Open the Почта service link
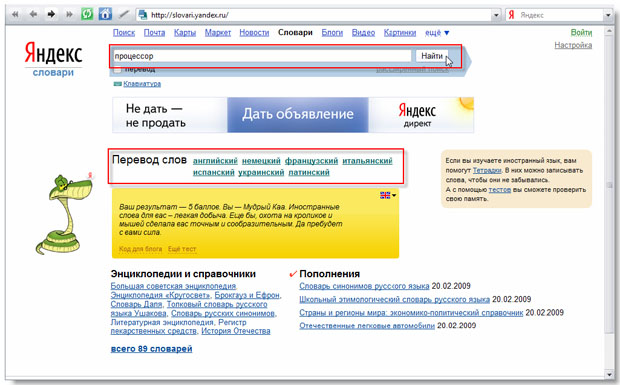Viewport: 620px width, 385px height. coord(154,33)
